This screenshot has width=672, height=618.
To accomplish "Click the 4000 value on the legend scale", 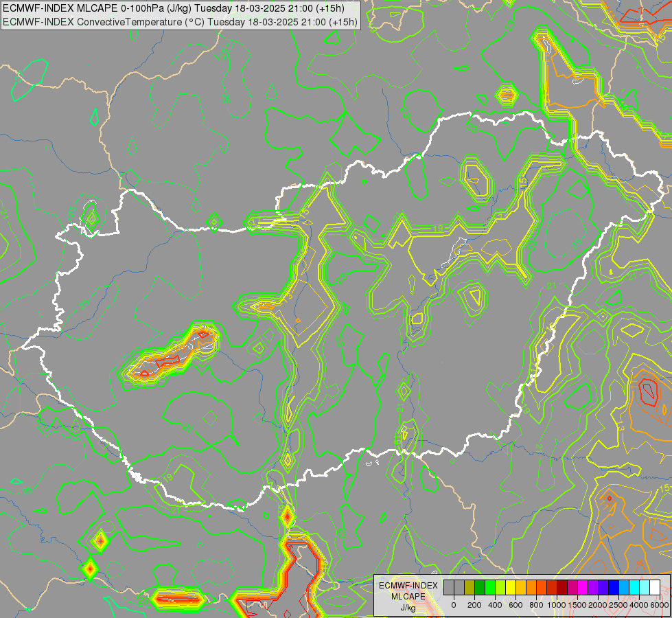I will point(639,605).
